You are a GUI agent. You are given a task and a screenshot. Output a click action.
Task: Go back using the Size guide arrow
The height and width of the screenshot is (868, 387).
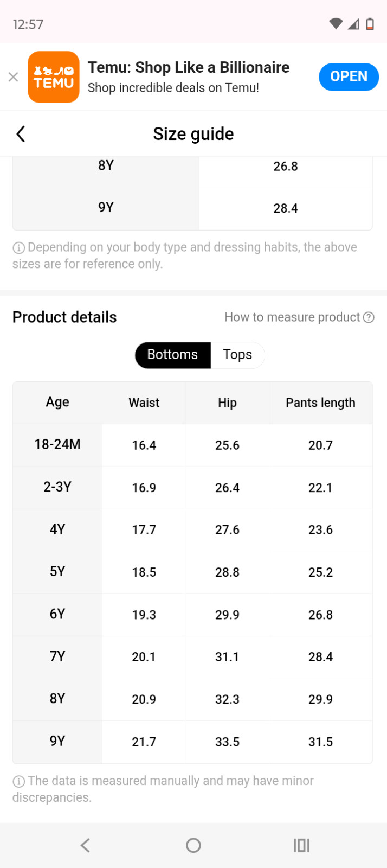pyautogui.click(x=21, y=134)
